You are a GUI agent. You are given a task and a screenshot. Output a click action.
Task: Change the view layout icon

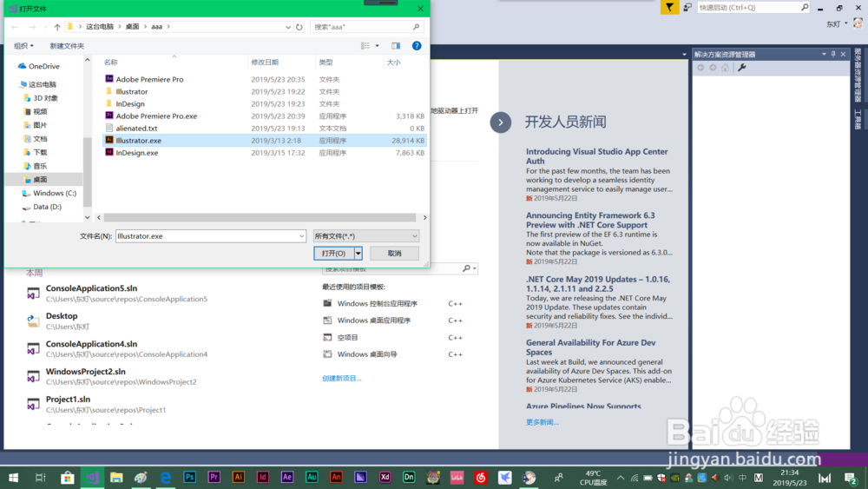(x=365, y=46)
